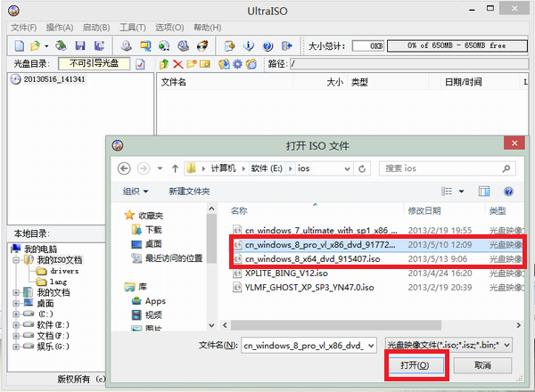The width and height of the screenshot is (535, 392).
Task: Click the Mount to Virtual Drive icon
Action: click(x=183, y=45)
